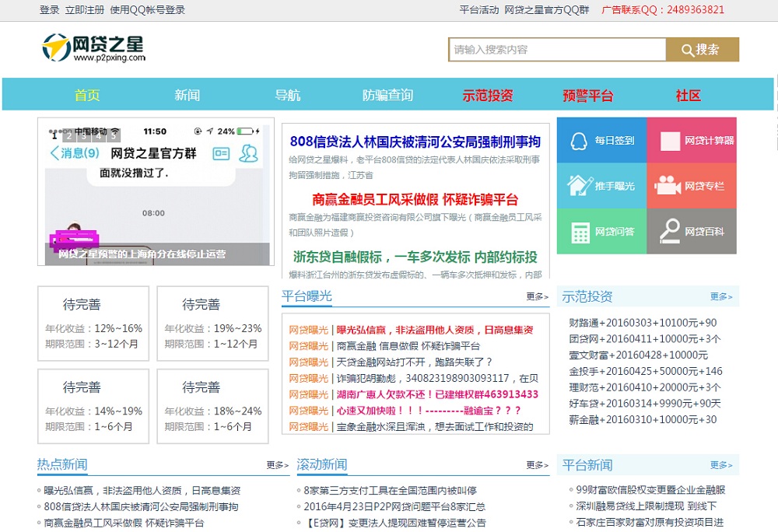778x532 pixels.
Task: Open exposure post 天贷金融网站打不开
Action: tap(415, 362)
